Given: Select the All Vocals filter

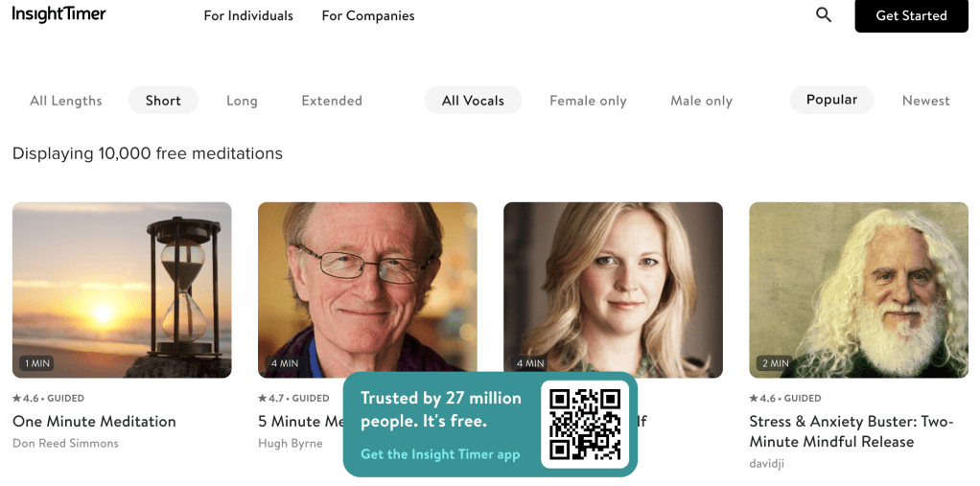Looking at the screenshot, I should (x=473, y=101).
